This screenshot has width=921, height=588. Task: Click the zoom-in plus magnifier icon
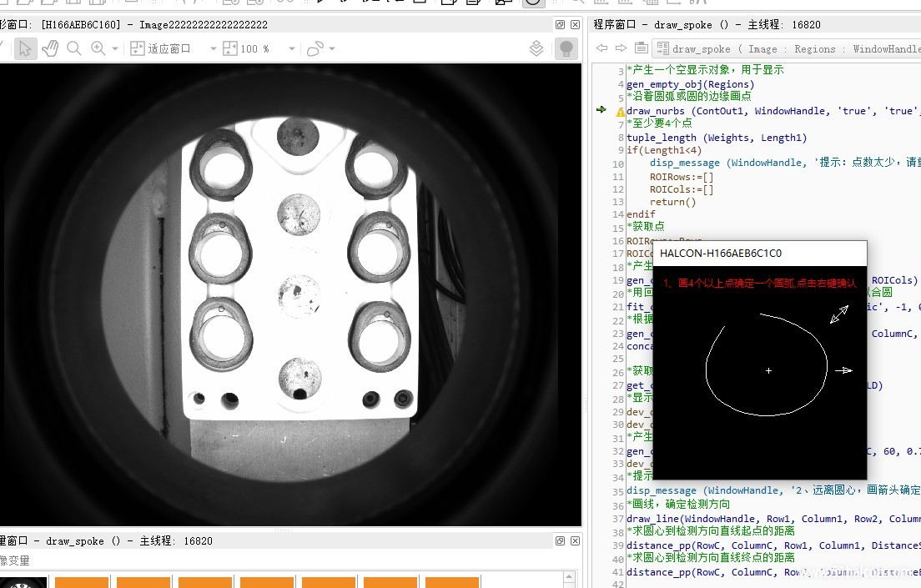[x=98, y=48]
